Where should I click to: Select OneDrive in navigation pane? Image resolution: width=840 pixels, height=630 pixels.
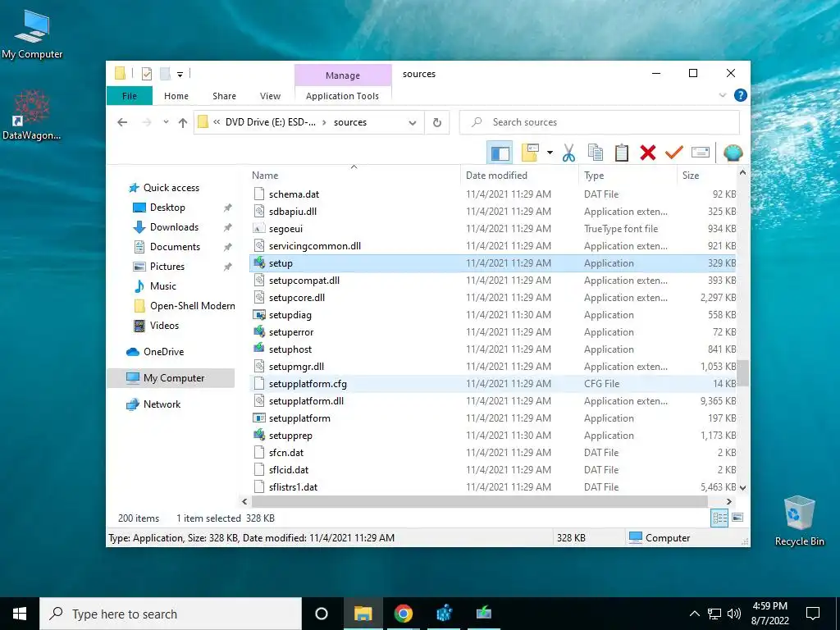[x=163, y=352]
